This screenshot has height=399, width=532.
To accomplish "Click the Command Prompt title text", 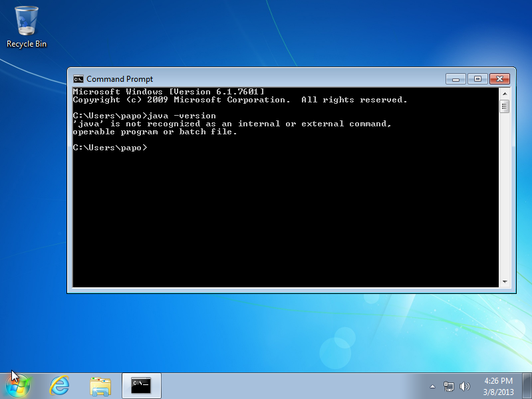I will click(120, 79).
